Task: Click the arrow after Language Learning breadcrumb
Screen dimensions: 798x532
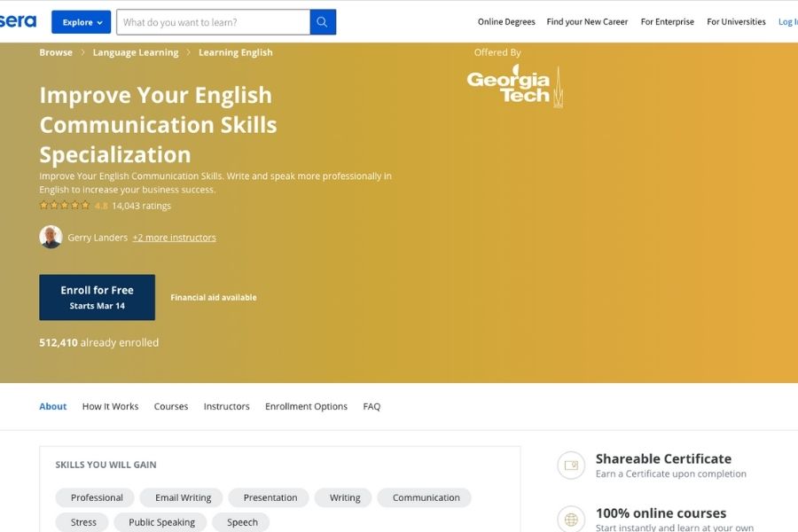Action: (188, 52)
